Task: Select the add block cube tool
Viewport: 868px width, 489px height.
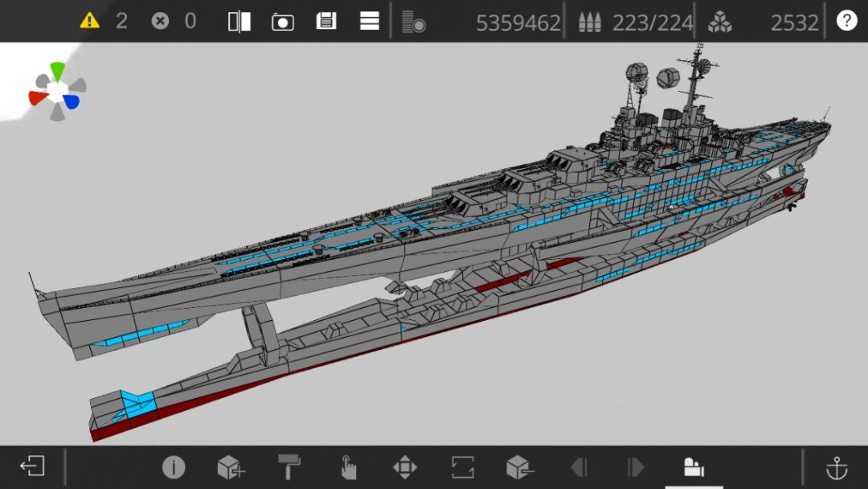Action: tap(231, 467)
